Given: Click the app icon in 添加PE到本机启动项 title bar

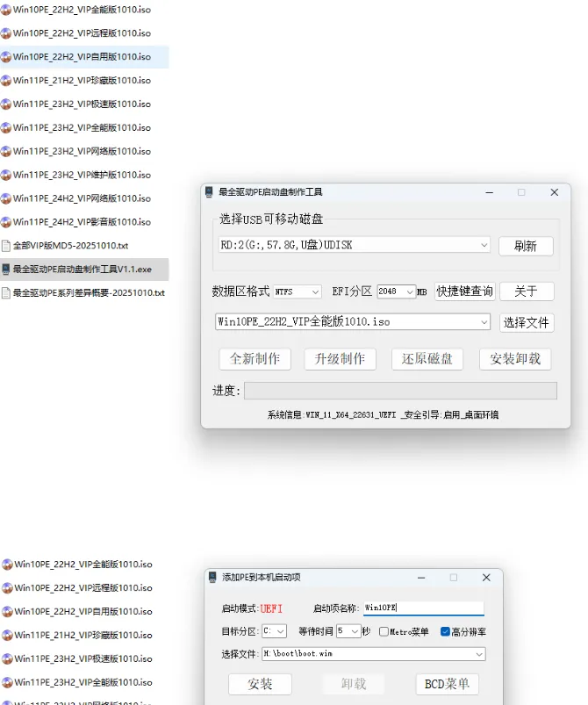Looking at the screenshot, I should pyautogui.click(x=212, y=578).
